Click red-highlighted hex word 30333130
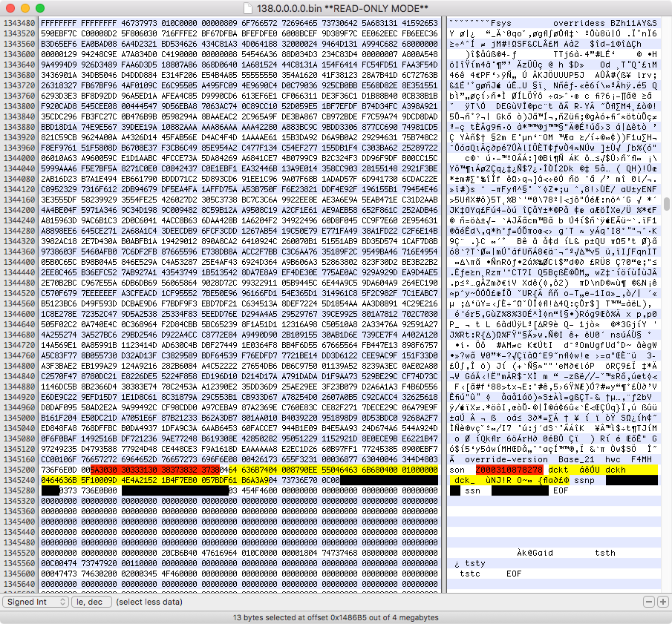 coord(139,470)
